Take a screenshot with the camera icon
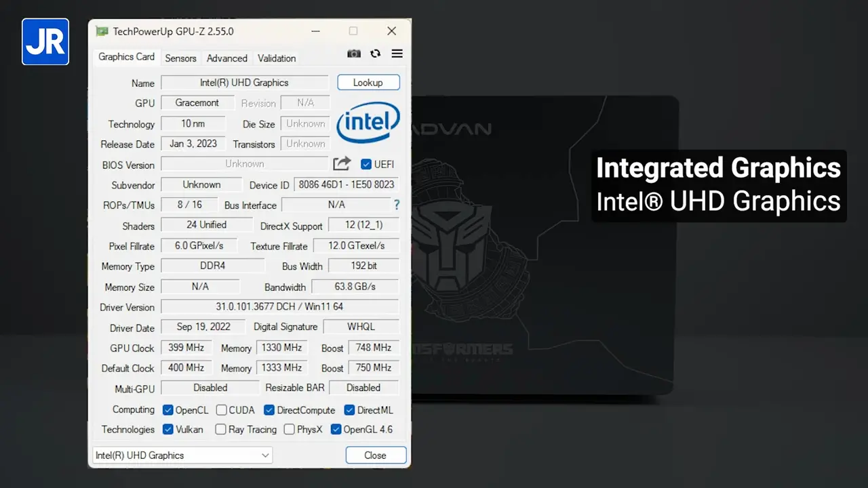The image size is (868, 488). point(354,54)
